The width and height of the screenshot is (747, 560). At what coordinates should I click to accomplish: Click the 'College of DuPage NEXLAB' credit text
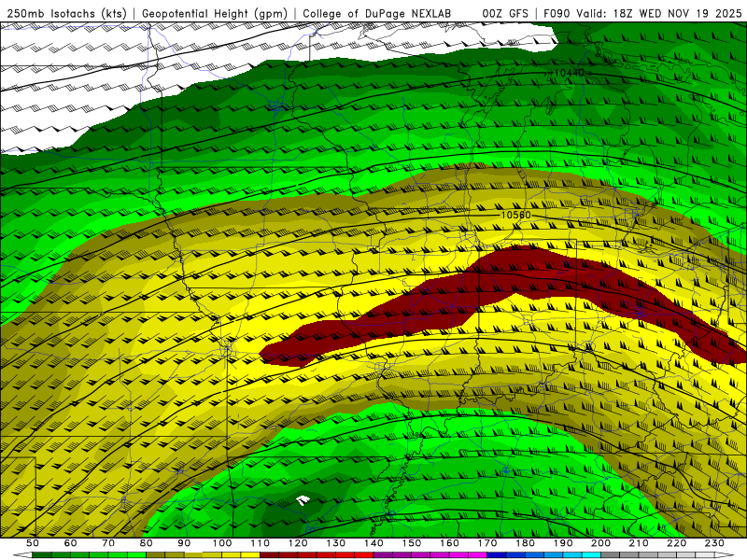click(x=377, y=13)
